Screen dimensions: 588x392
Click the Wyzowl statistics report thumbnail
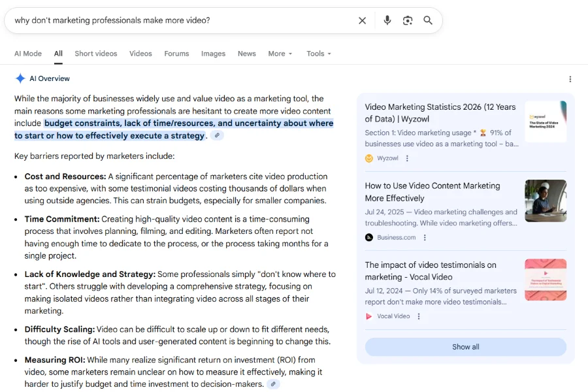click(x=546, y=120)
